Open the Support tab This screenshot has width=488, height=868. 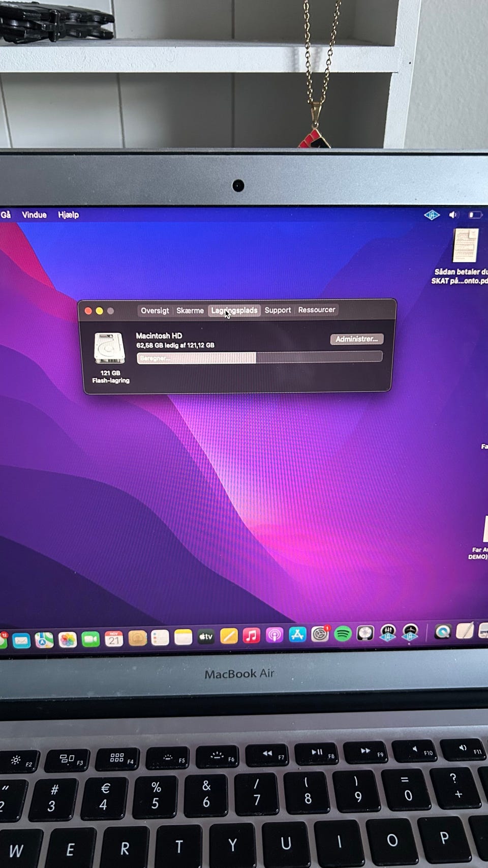pos(278,310)
